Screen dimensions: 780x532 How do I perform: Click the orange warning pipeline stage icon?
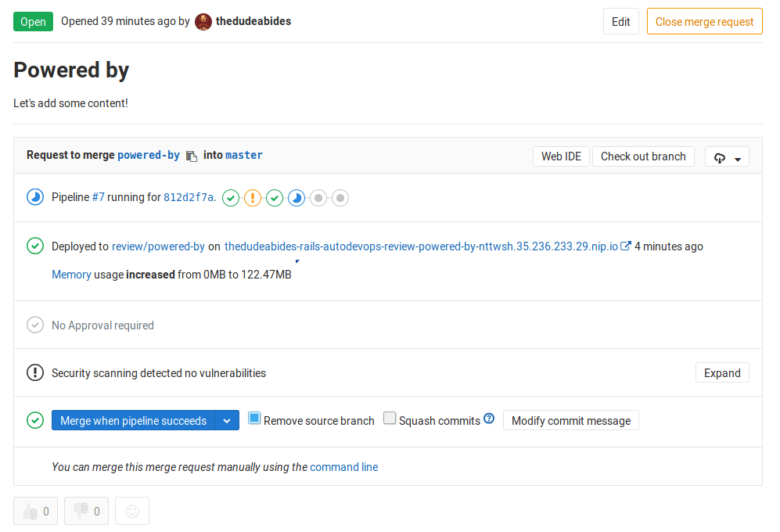click(x=253, y=198)
